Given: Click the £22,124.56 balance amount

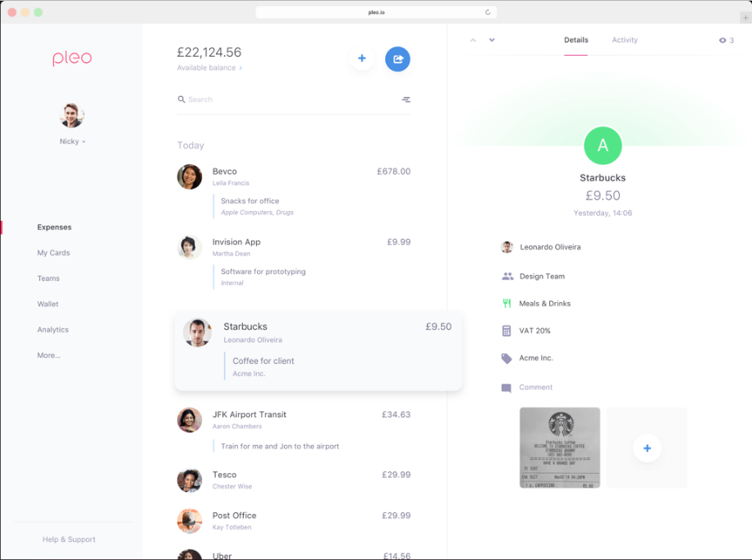Looking at the screenshot, I should [209, 53].
